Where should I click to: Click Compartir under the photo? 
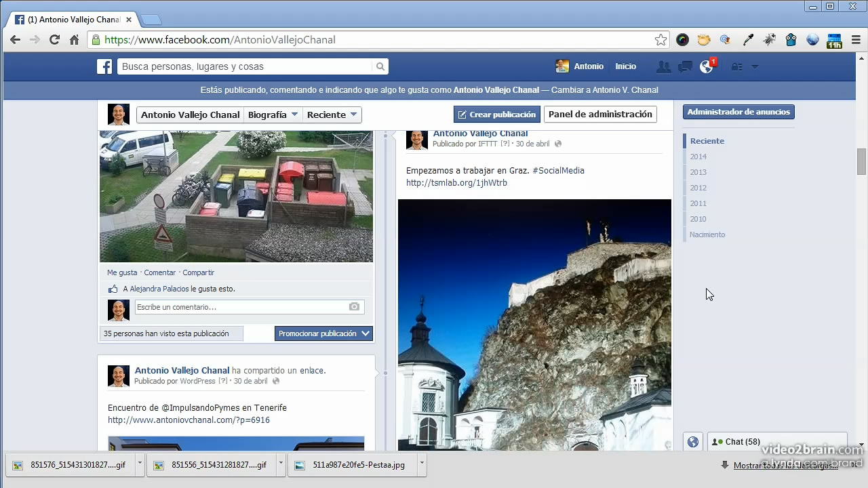pos(199,272)
